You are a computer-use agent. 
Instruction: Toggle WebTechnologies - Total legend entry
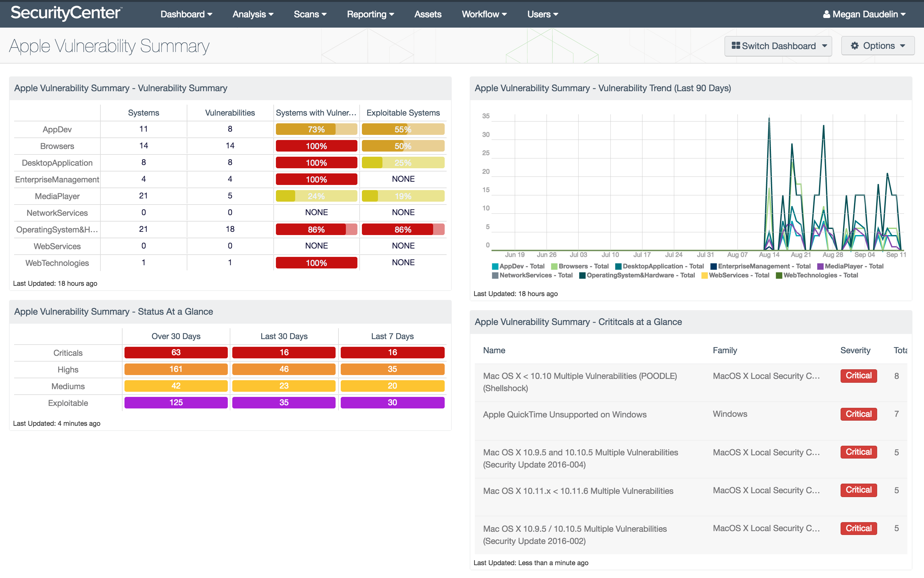(817, 276)
